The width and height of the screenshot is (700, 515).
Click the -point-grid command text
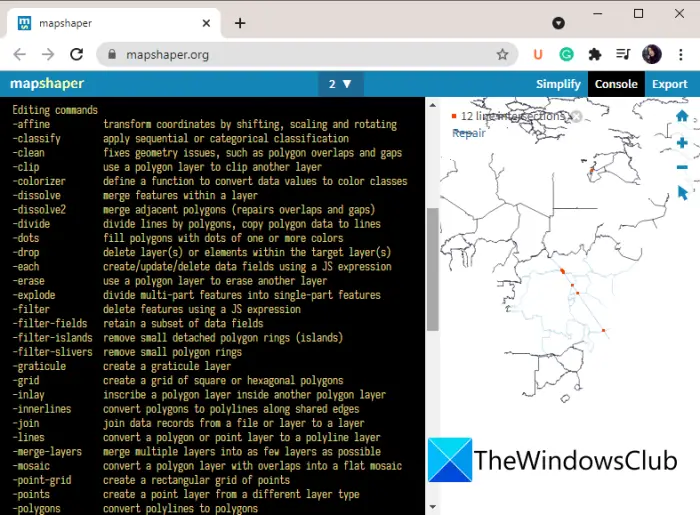(42, 480)
